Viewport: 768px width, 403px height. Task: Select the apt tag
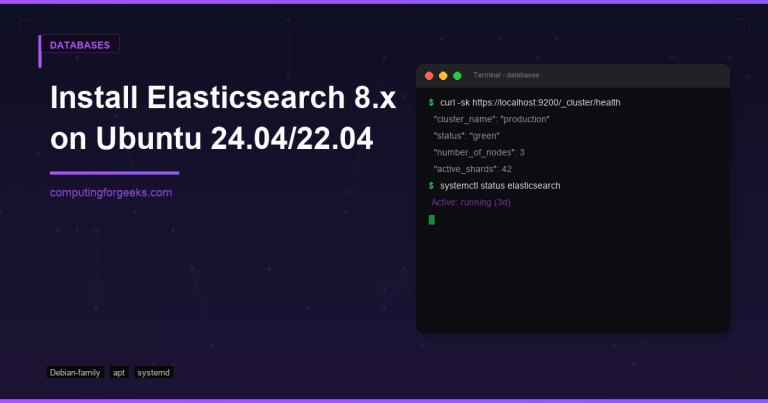point(119,373)
